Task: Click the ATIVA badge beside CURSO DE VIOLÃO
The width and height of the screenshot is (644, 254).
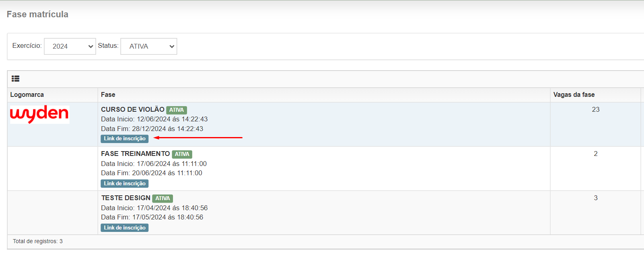Action: click(177, 110)
